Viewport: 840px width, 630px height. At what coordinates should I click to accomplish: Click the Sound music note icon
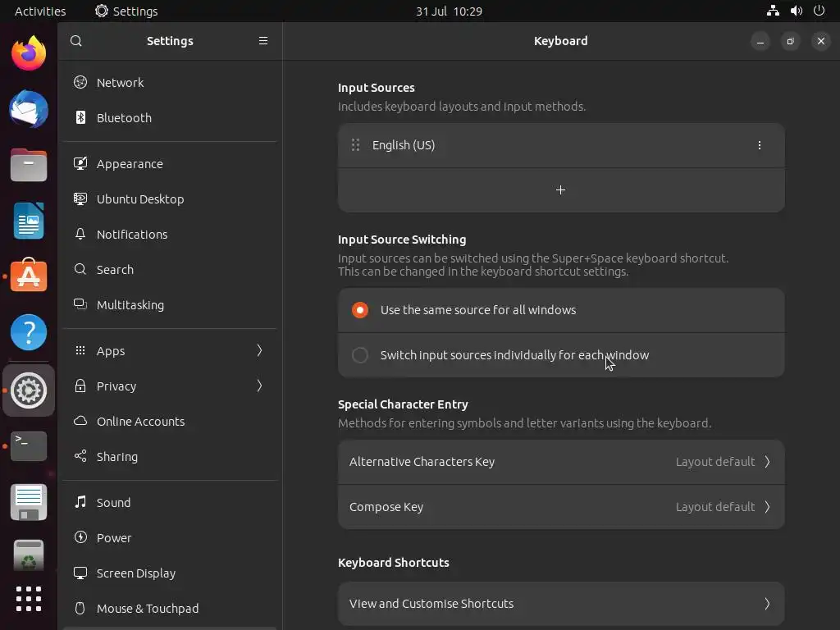(80, 503)
